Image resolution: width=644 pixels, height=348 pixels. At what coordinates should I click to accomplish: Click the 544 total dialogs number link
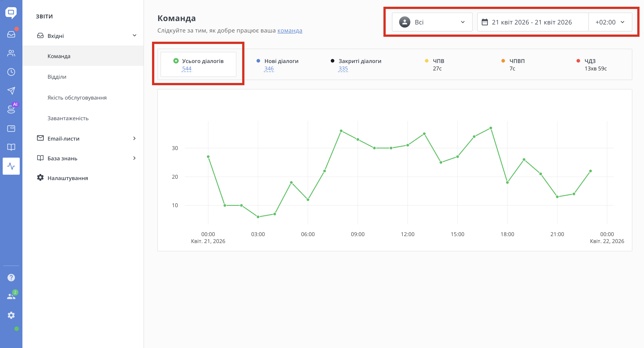tap(187, 68)
